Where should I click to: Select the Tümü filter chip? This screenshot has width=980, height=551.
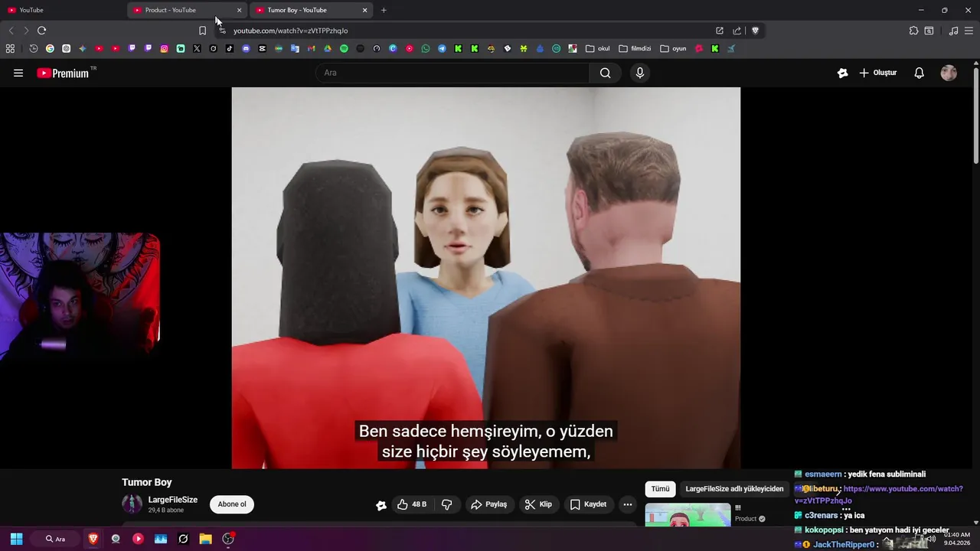click(660, 489)
